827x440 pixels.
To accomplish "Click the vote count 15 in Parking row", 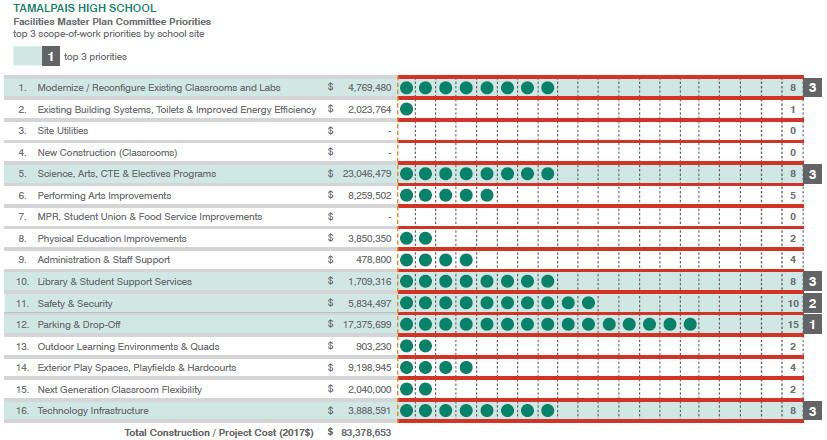I will click(x=792, y=324).
